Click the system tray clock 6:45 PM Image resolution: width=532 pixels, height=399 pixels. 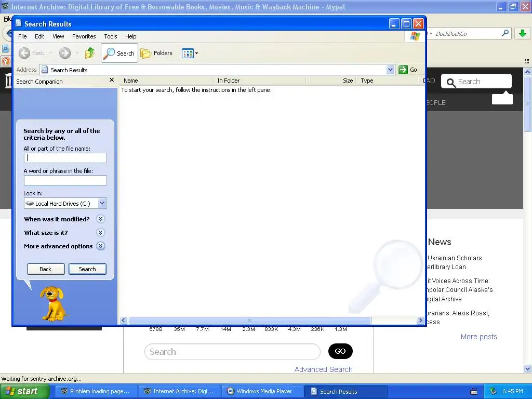513,391
